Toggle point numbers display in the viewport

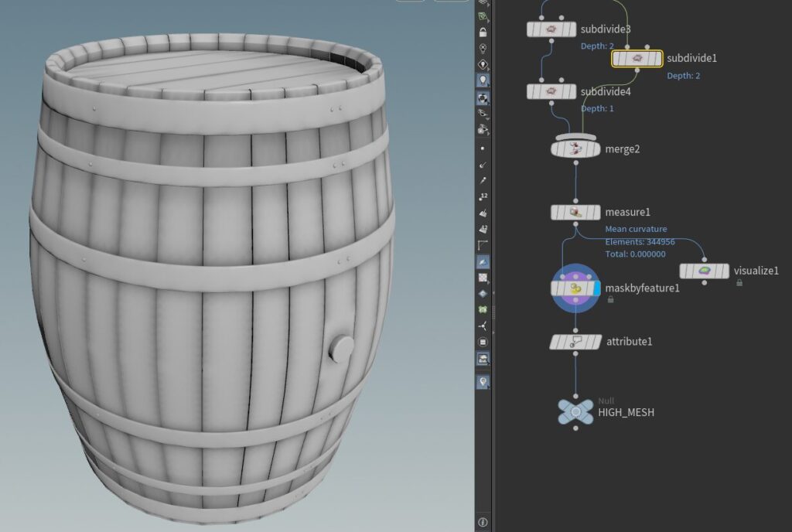483,196
